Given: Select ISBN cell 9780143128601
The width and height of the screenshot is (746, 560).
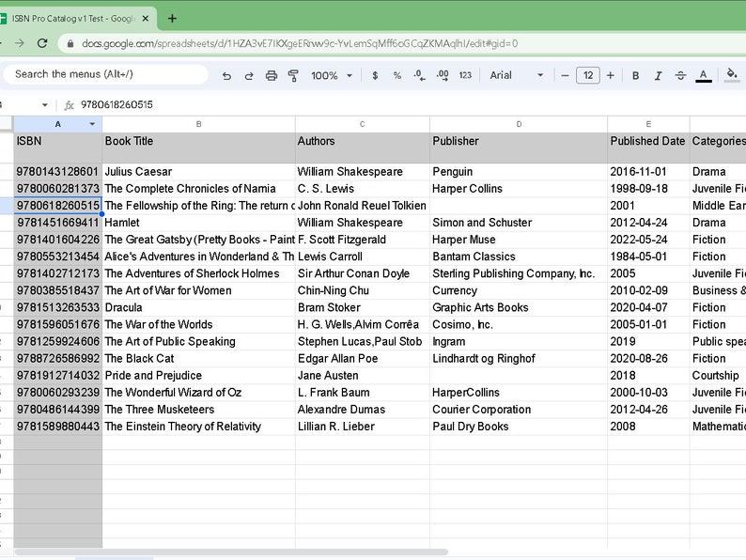Looking at the screenshot, I should (x=57, y=172).
